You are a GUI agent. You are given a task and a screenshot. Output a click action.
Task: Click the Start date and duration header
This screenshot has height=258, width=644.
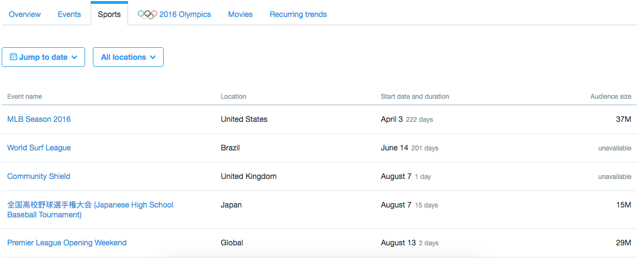(415, 97)
